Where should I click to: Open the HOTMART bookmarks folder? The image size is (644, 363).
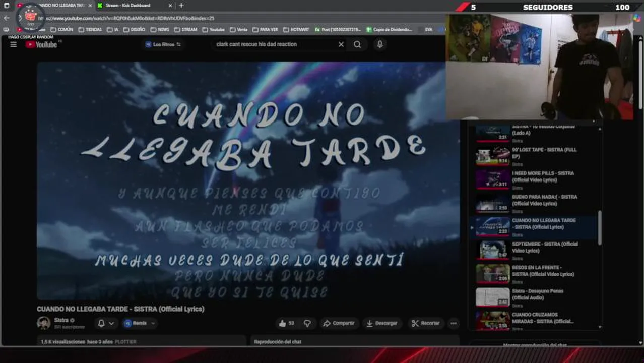click(296, 30)
